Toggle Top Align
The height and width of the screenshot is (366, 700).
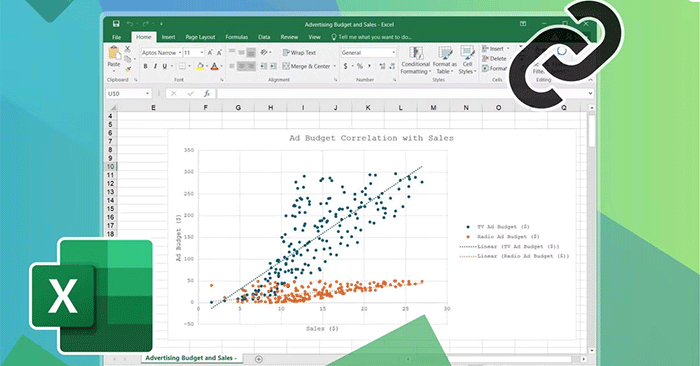(232, 52)
